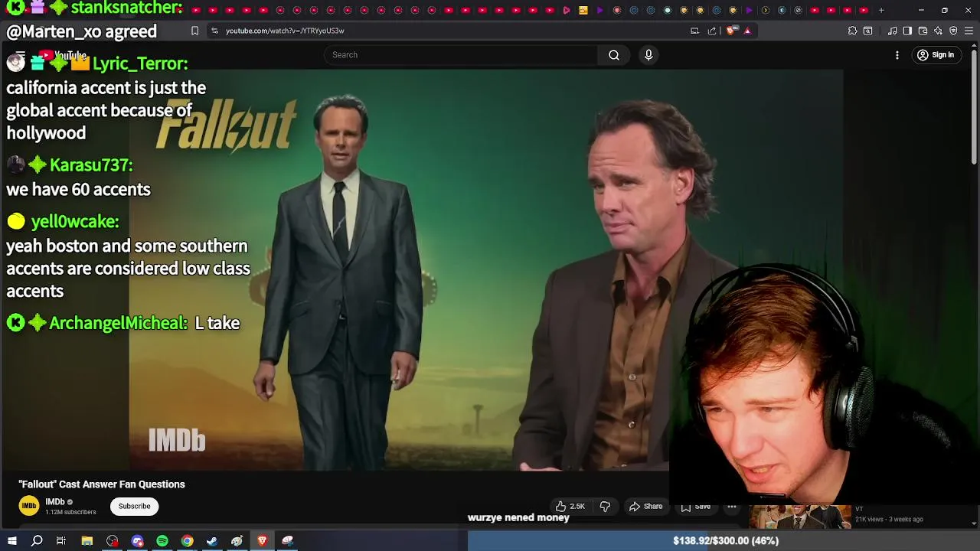The image size is (980, 551).
Task: Open Windows taskbar search
Action: coord(37,541)
